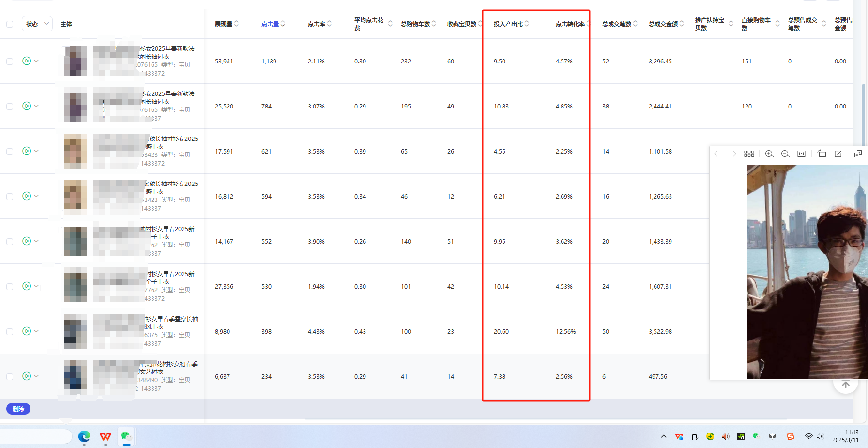Click the 删除 button
The image size is (868, 448).
pos(18,409)
